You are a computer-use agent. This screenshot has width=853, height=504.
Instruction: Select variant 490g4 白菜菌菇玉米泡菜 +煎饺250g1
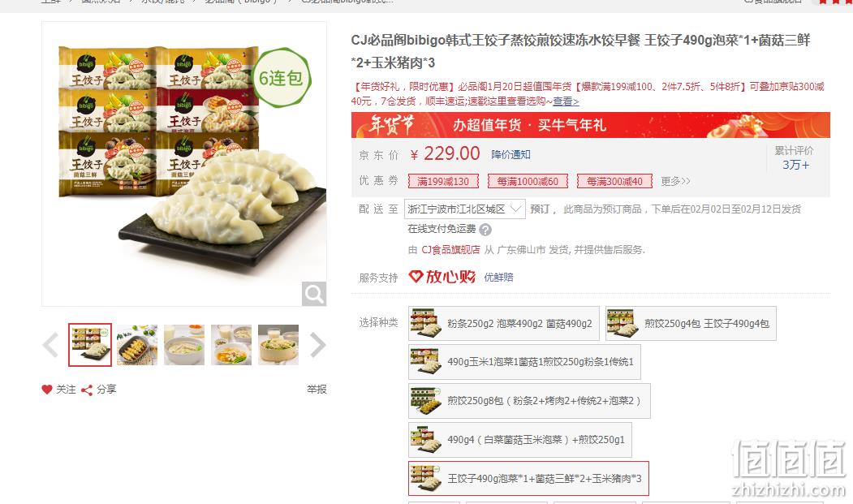point(520,440)
